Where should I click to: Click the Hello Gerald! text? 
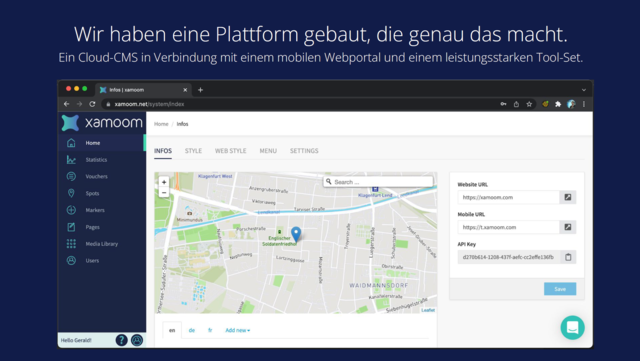click(76, 340)
